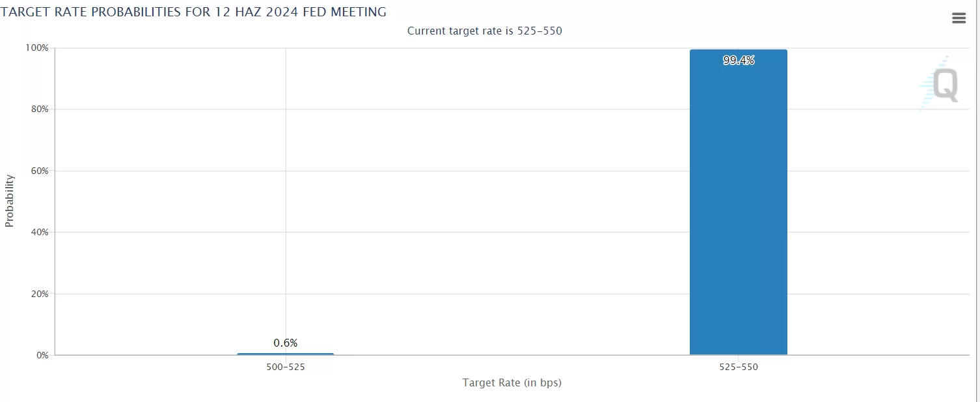This screenshot has height=402, width=980.
Task: Select the tiny 500-525 probability bar
Action: 286,354
